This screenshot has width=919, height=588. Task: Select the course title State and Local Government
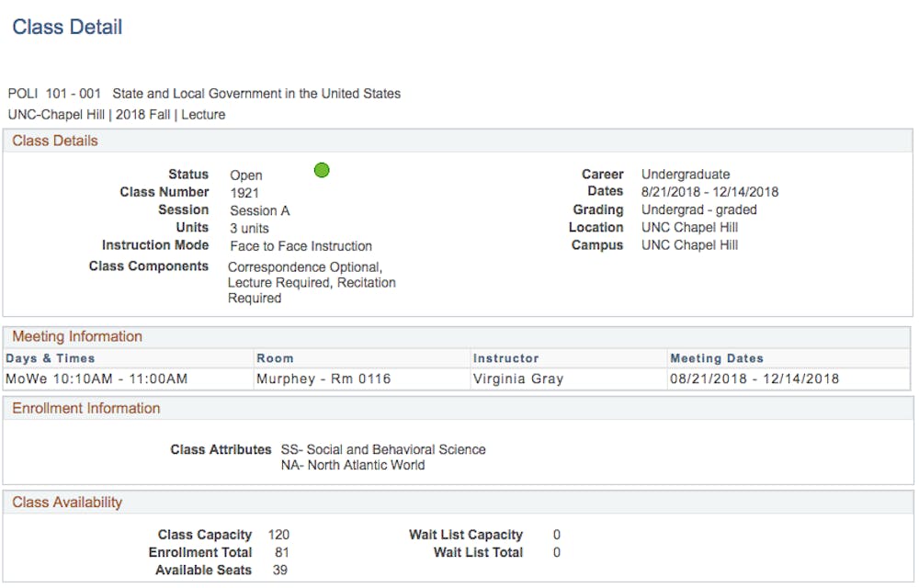256,94
